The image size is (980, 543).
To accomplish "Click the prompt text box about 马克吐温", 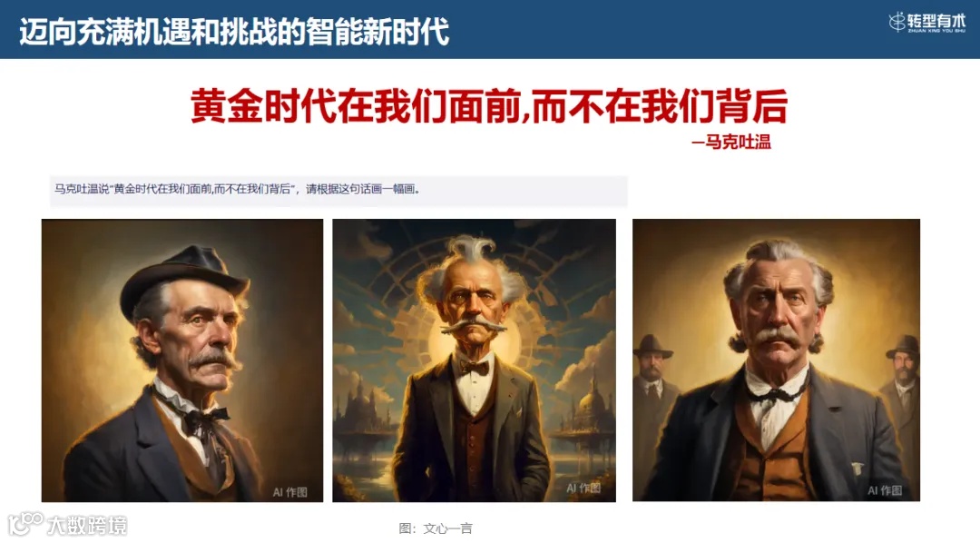I will click(338, 190).
